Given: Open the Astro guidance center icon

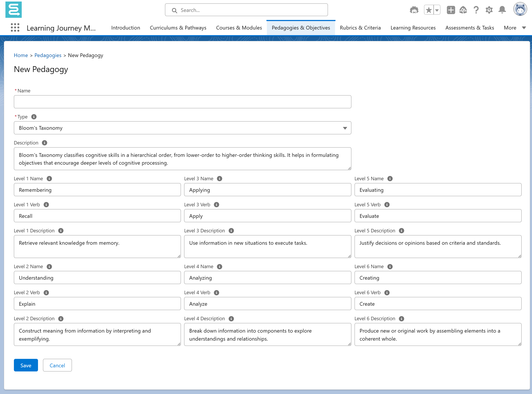Looking at the screenshot, I should point(414,10).
